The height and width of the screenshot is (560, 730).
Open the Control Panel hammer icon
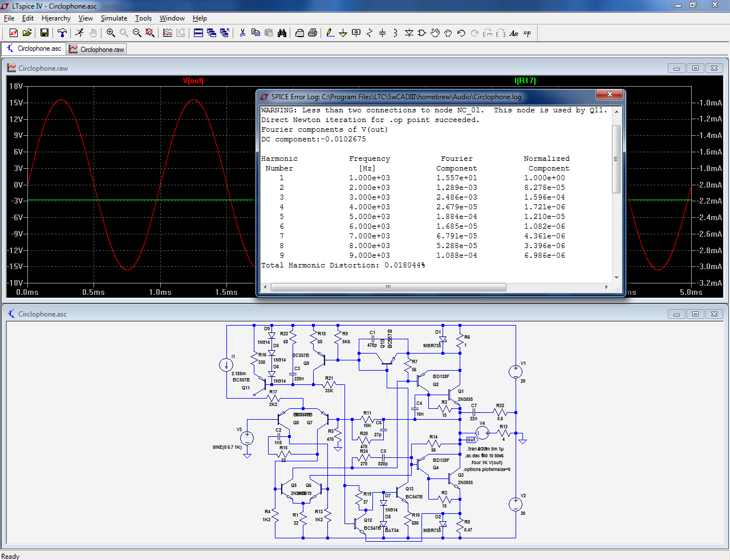[x=62, y=33]
